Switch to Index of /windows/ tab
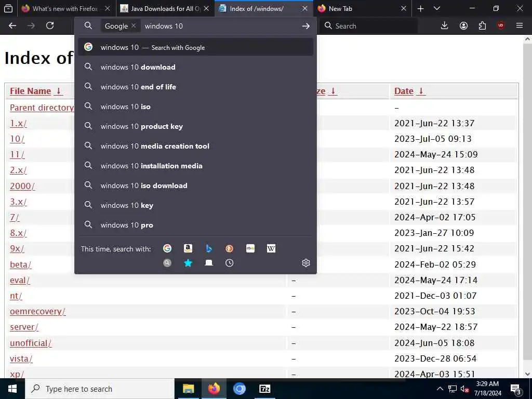 pos(264,8)
